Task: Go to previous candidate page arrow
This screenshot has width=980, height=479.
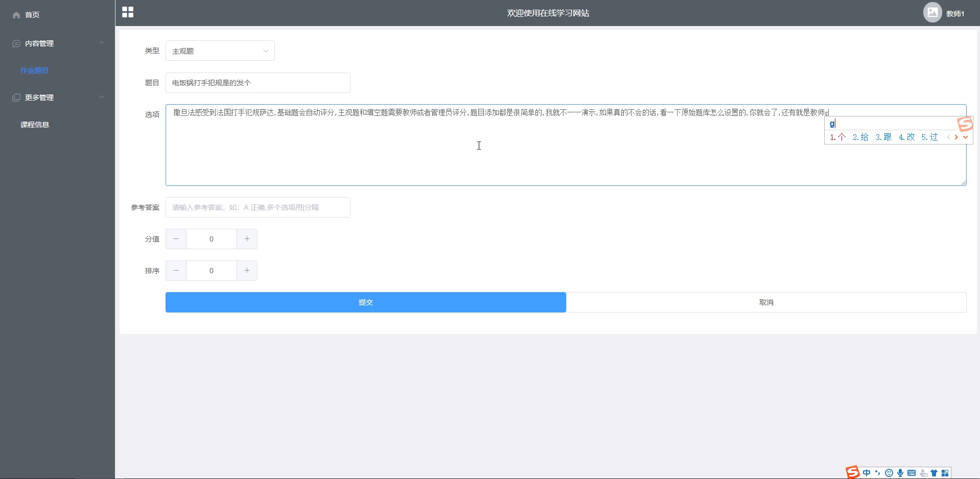Action: (949, 137)
